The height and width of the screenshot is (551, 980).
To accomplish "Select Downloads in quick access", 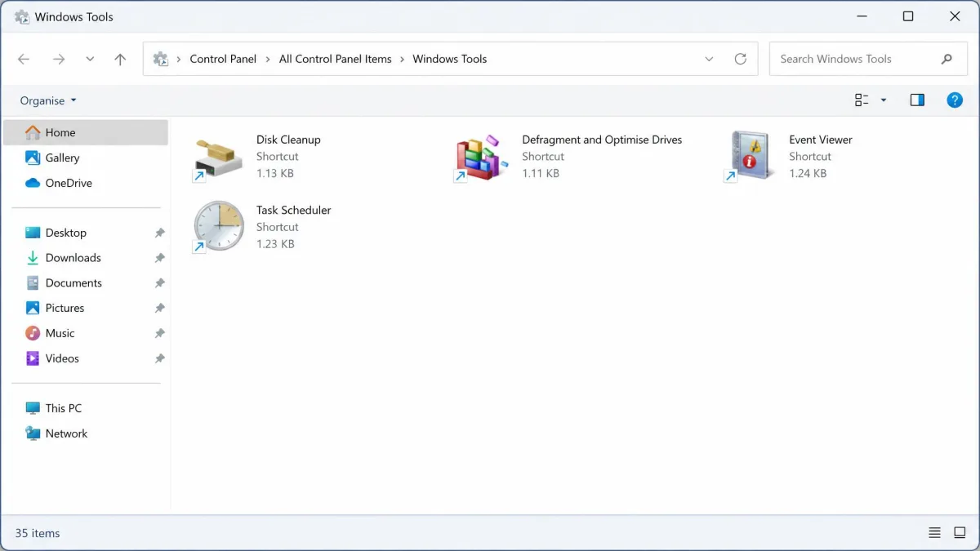I will 86,258.
